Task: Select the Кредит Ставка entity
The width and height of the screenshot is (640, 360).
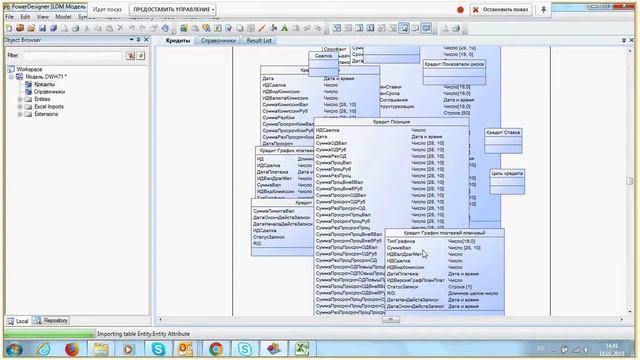Action: 503,141
